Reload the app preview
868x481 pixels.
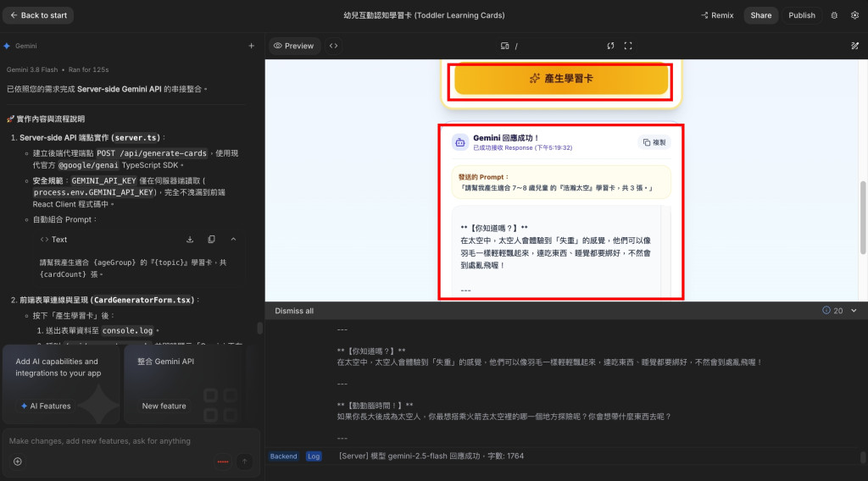(x=610, y=46)
